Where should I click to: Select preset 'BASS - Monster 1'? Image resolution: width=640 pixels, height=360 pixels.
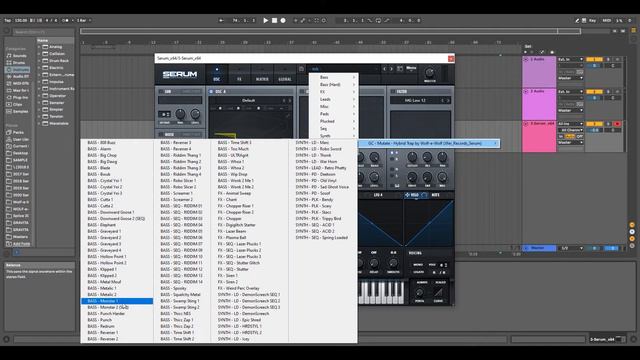coord(117,301)
